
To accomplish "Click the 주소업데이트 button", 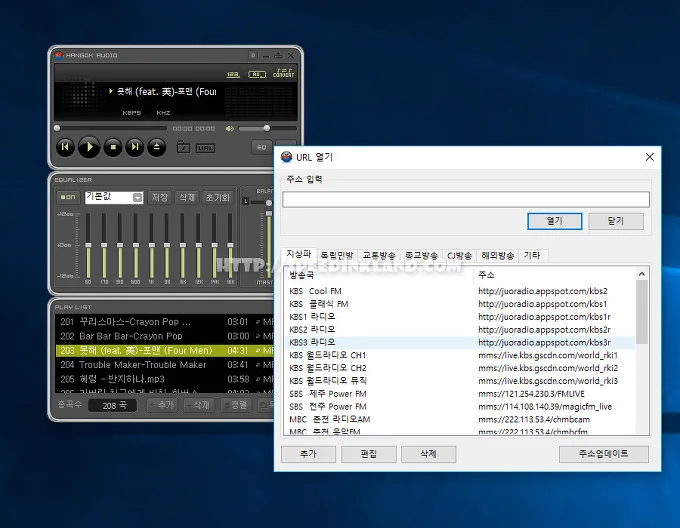I will 604,454.
